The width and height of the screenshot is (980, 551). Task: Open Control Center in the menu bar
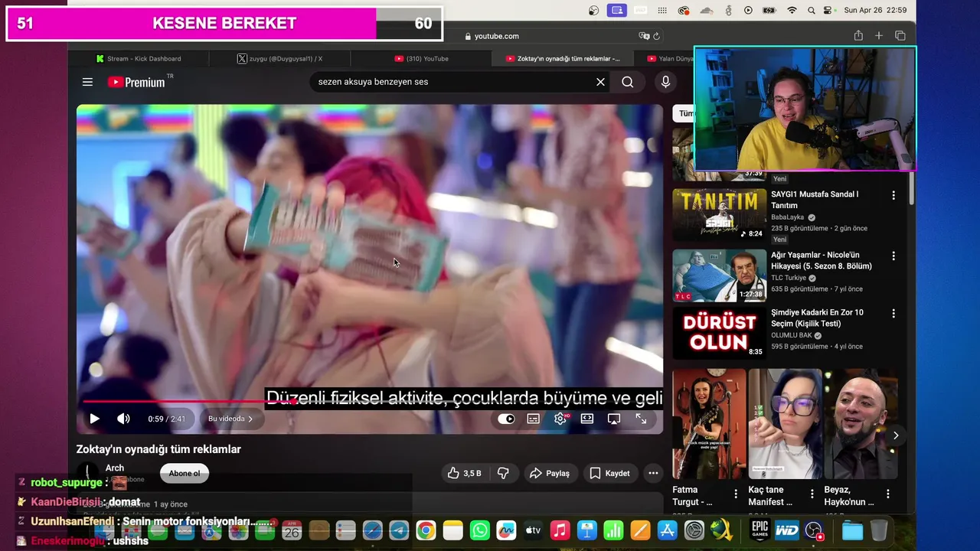[828, 10]
